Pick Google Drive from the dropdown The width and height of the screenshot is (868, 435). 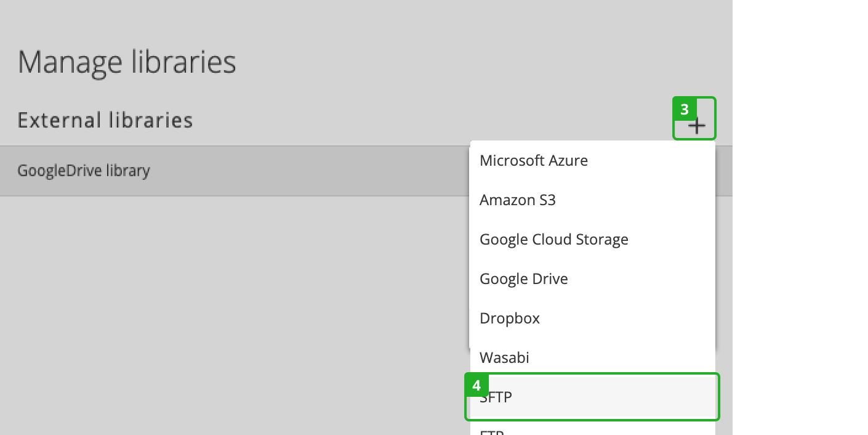(x=523, y=278)
